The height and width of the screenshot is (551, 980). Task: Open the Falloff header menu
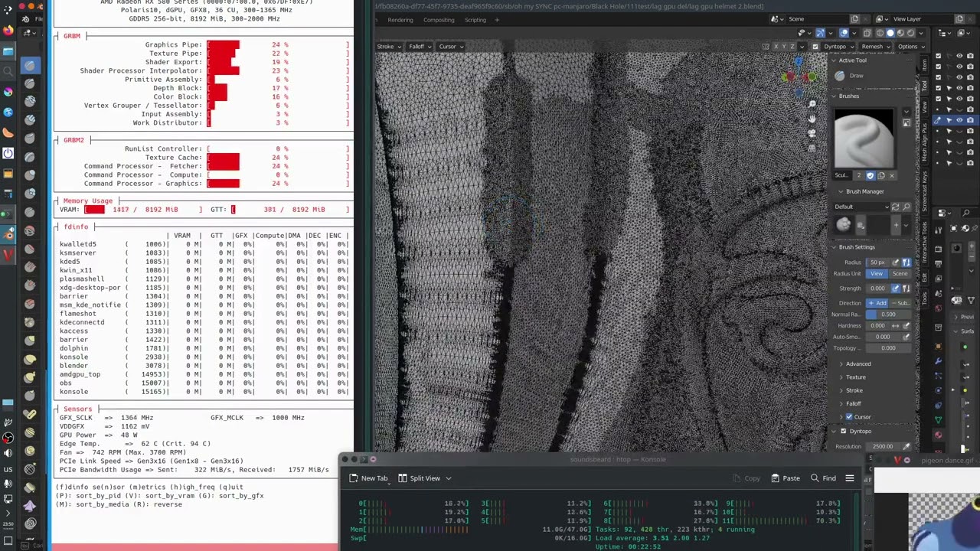[420, 47]
